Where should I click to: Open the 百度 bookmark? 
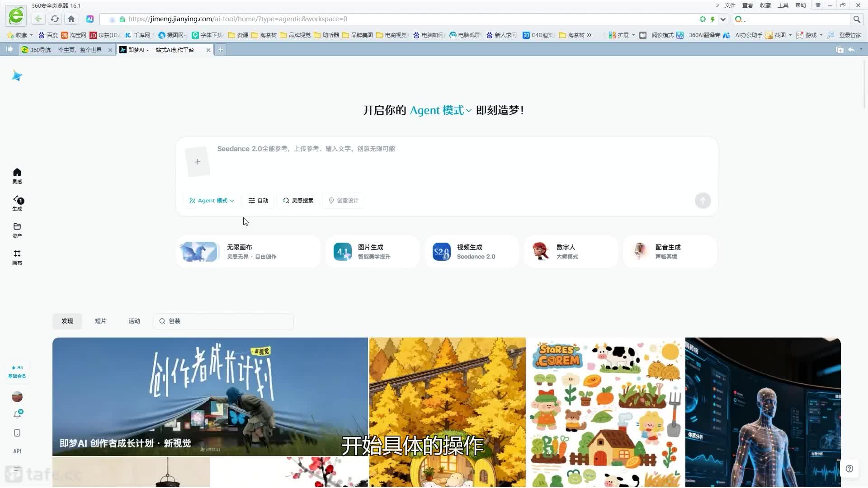48,35
